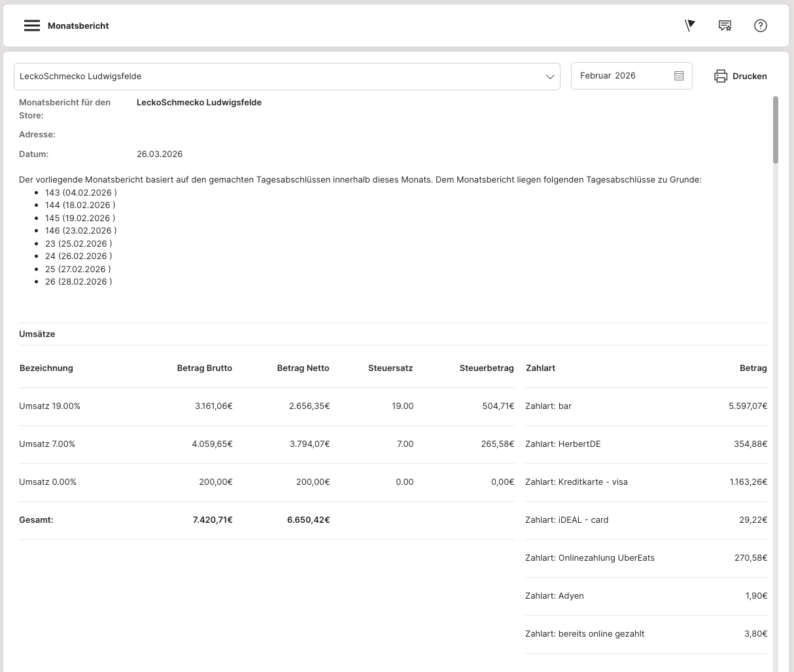Viewport: 794px width, 672px height.
Task: Select daily closing 26 (28.02.2026)
Action: 78,281
